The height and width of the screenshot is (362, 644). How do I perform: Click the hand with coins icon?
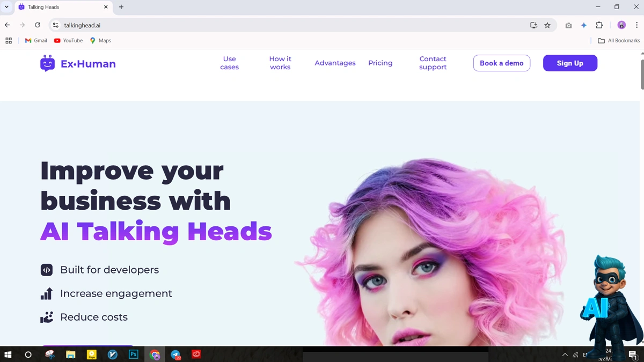[47, 317]
